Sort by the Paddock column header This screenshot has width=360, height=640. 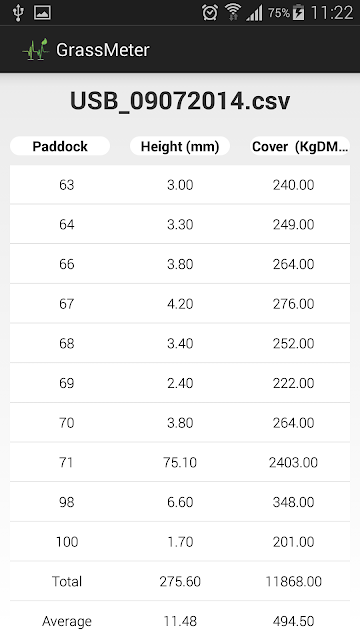(60, 146)
